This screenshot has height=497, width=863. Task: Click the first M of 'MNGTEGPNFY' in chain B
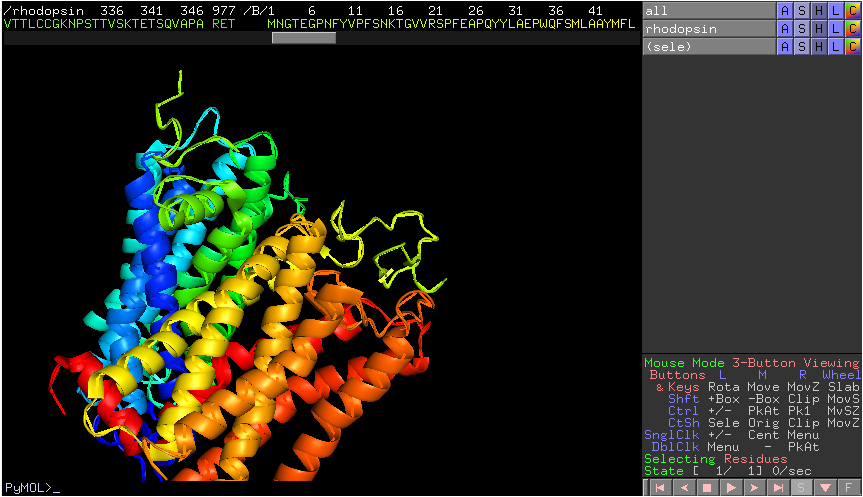coord(271,24)
